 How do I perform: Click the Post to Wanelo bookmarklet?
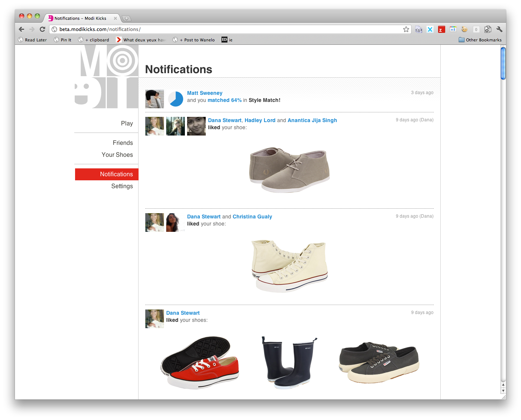(x=193, y=40)
